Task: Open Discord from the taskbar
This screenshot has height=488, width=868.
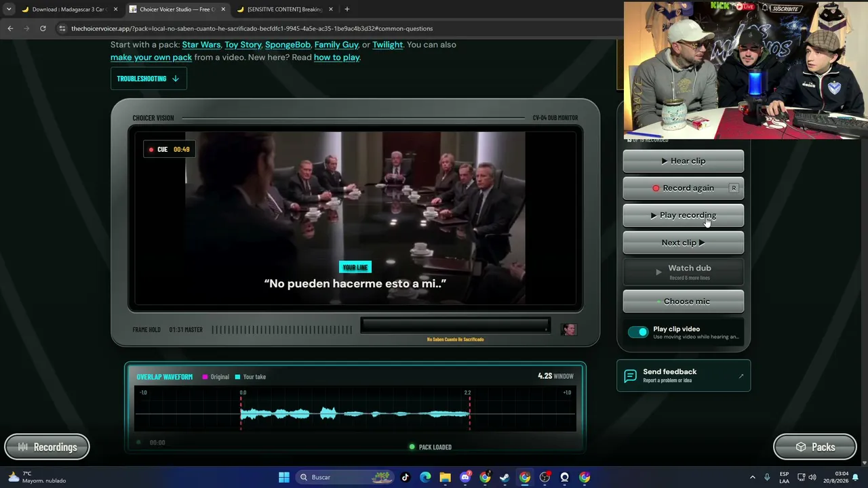Action: (x=465, y=477)
